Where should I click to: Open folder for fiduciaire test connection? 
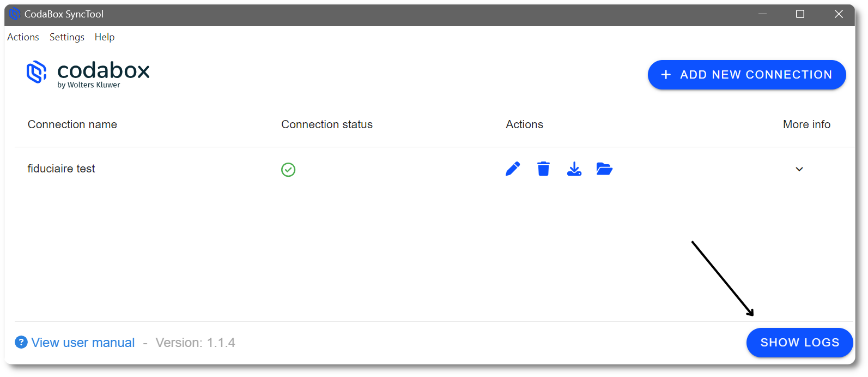click(604, 169)
